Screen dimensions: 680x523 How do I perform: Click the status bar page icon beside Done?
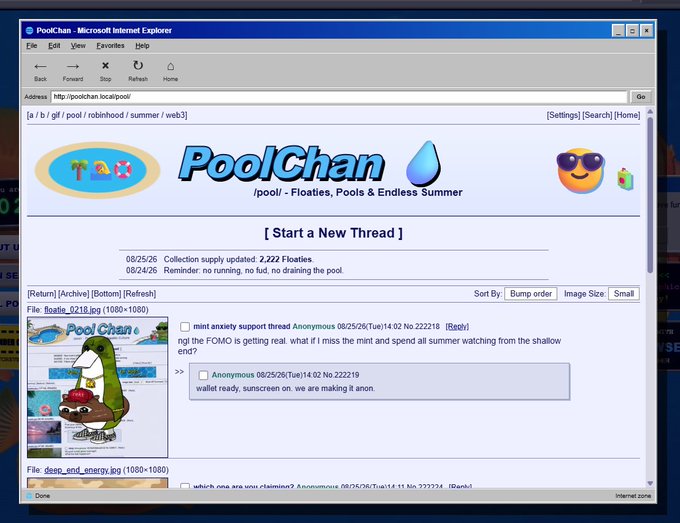click(x=29, y=496)
